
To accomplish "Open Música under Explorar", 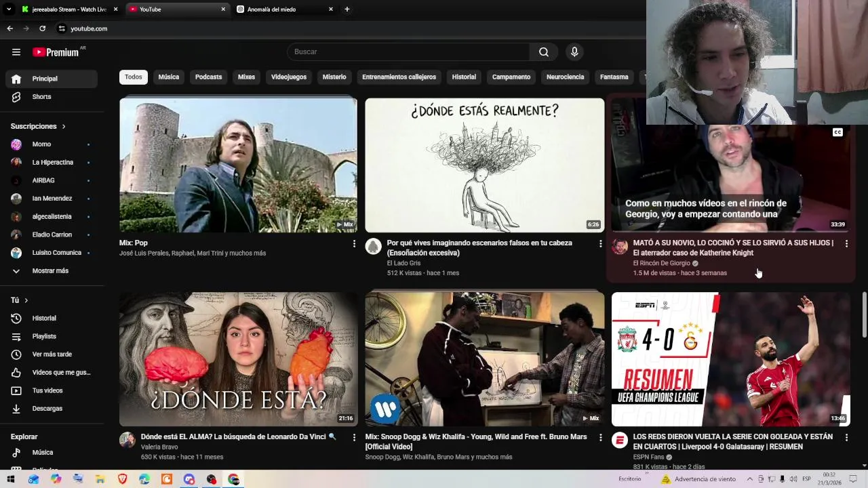I will (x=52, y=453).
